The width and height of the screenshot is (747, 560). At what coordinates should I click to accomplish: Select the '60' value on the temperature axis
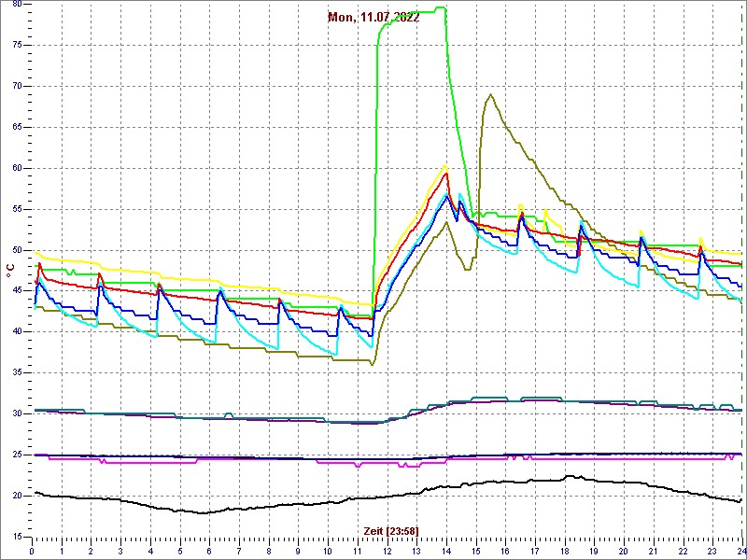pyautogui.click(x=16, y=168)
